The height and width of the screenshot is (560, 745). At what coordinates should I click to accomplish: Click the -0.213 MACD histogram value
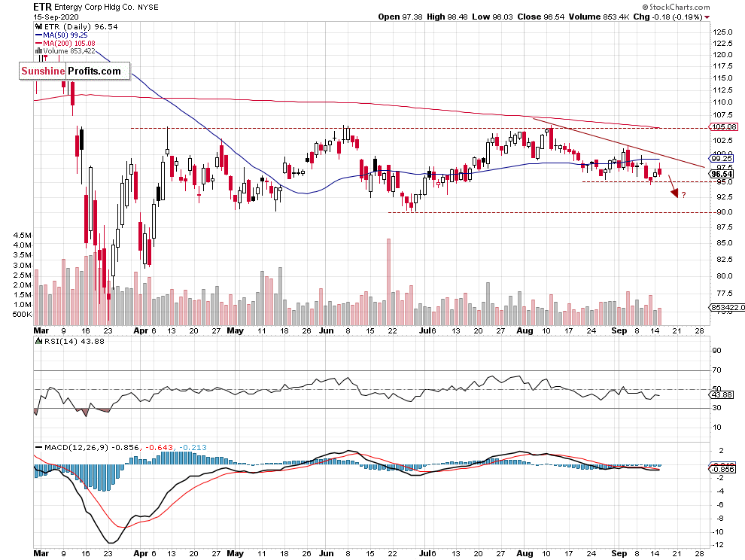coord(193,447)
